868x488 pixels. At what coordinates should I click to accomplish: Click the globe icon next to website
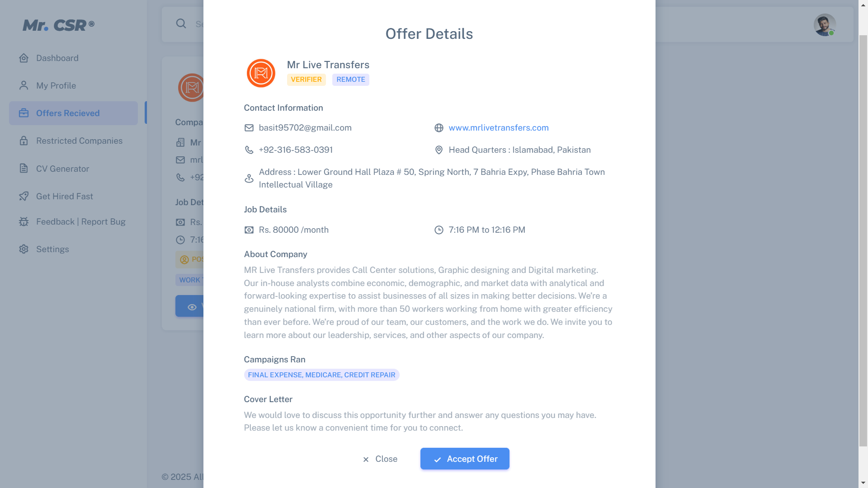(439, 128)
